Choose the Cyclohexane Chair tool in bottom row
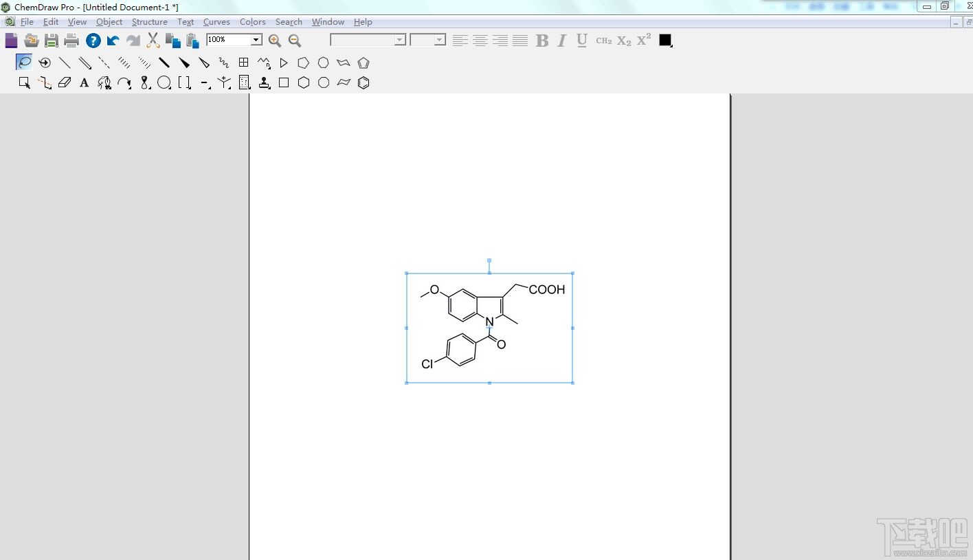Screen dimensions: 973x560 pyautogui.click(x=344, y=82)
